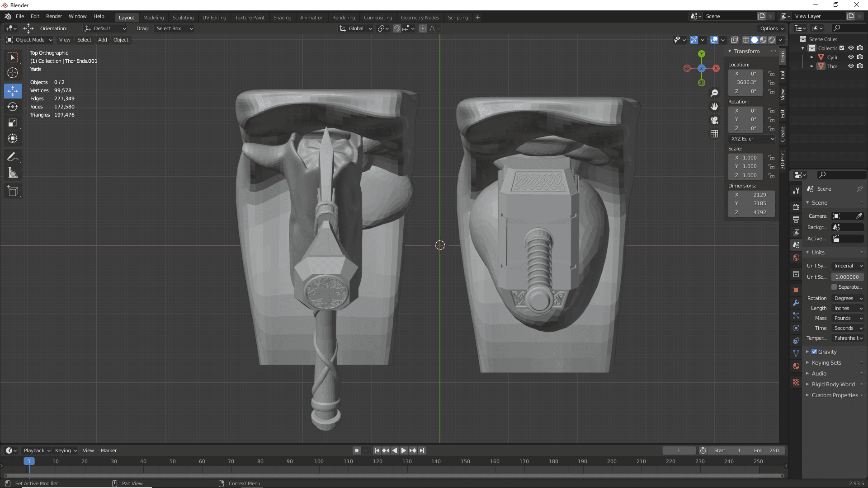Open the File menu
The image size is (868, 488).
pos(20,16)
